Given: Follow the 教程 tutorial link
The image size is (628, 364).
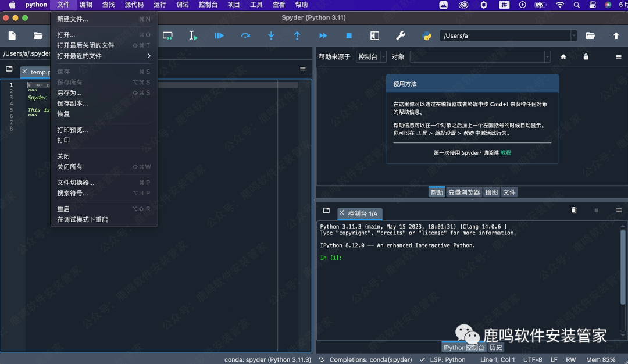Looking at the screenshot, I should 506,153.
